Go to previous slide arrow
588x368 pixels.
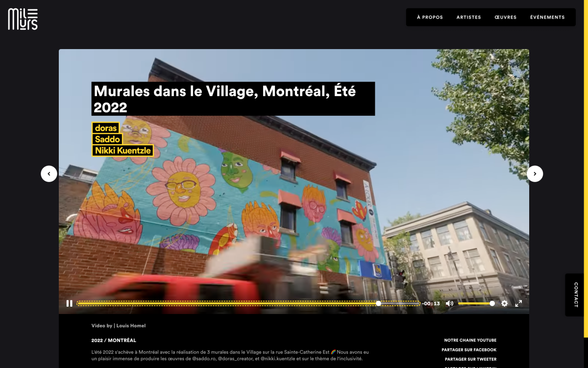click(49, 174)
